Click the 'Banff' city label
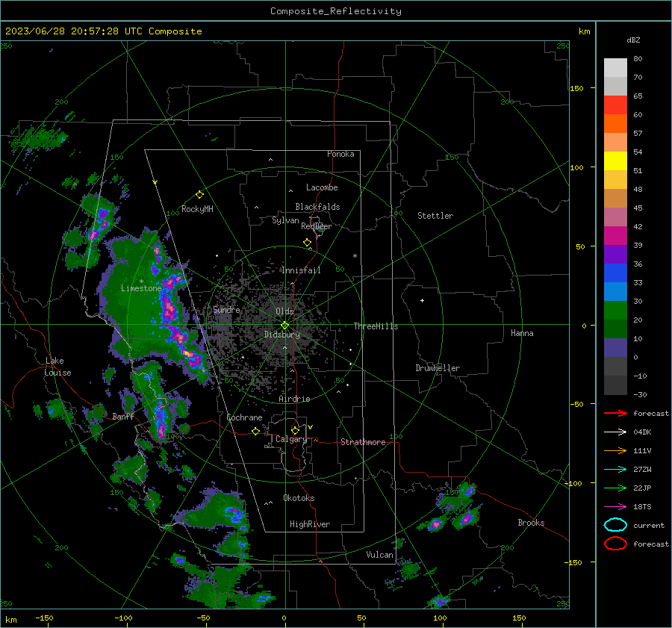Screen dimensions: 672x628 coord(123,416)
